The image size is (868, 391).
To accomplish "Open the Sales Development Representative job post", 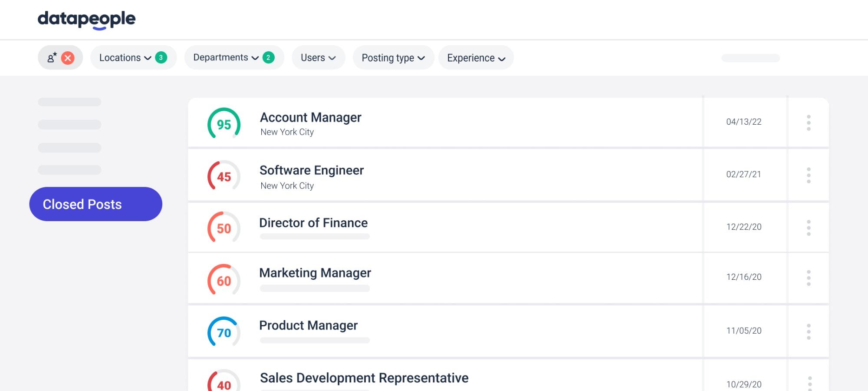I will [364, 378].
